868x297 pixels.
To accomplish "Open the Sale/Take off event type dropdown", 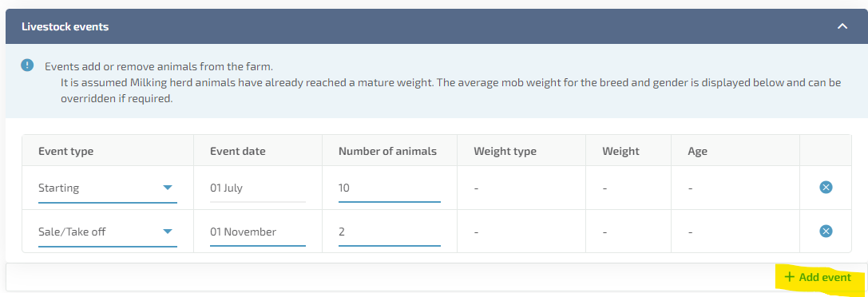I will pos(107,232).
